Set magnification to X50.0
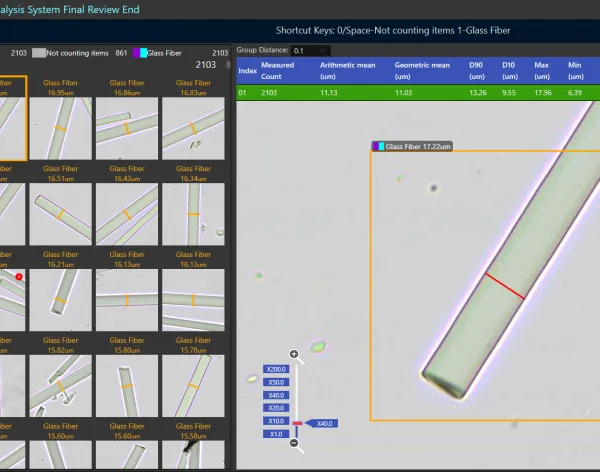Screen dimensions: 600x472 [276, 382]
